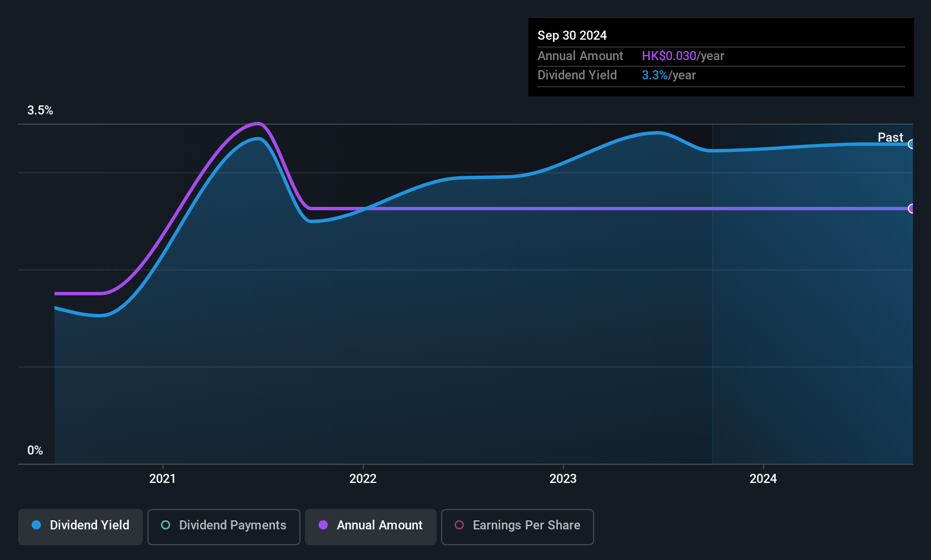
Task: Click the 2023 x-axis label
Action: coord(563,478)
